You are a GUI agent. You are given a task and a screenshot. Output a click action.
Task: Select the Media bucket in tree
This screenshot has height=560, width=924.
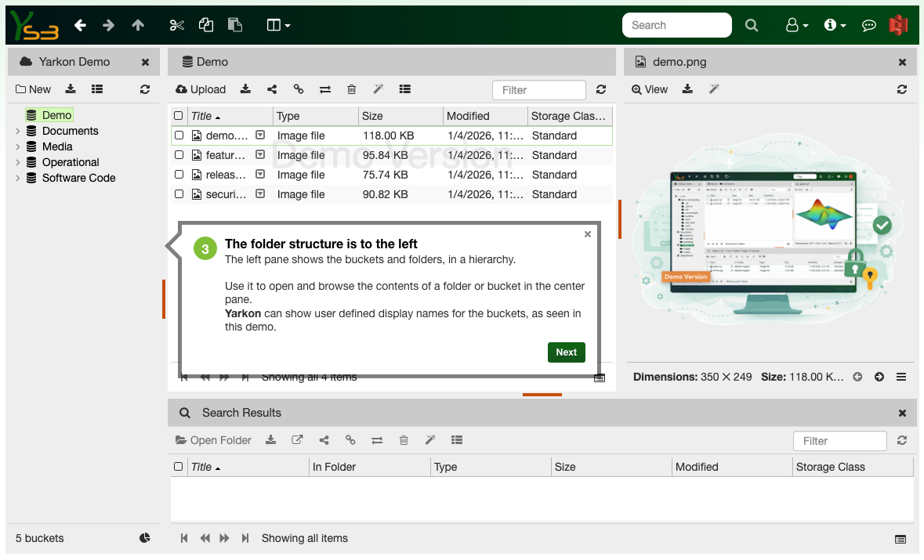(57, 146)
